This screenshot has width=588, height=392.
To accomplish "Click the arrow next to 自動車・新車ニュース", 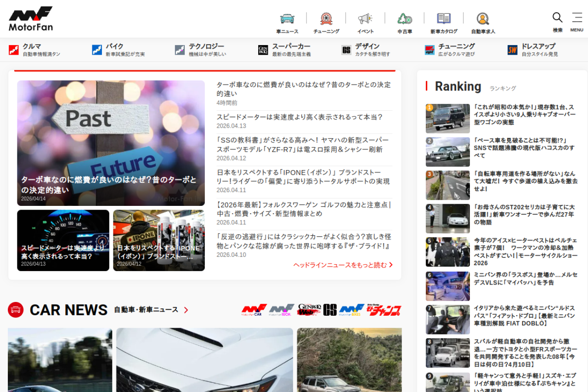I will point(186,310).
